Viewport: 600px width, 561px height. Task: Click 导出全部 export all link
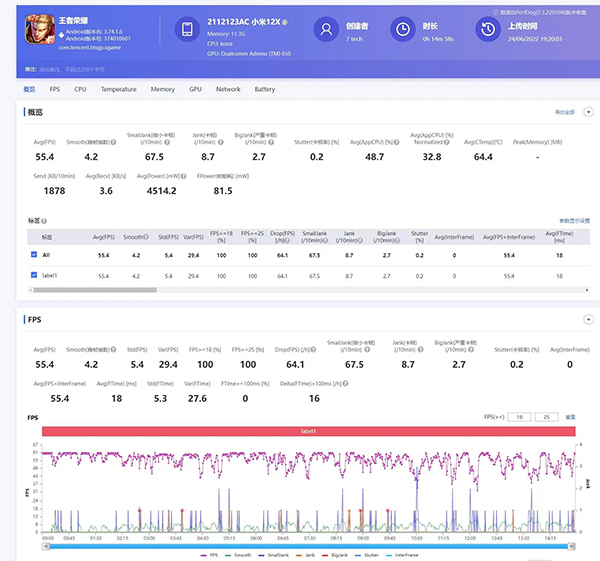click(x=565, y=112)
